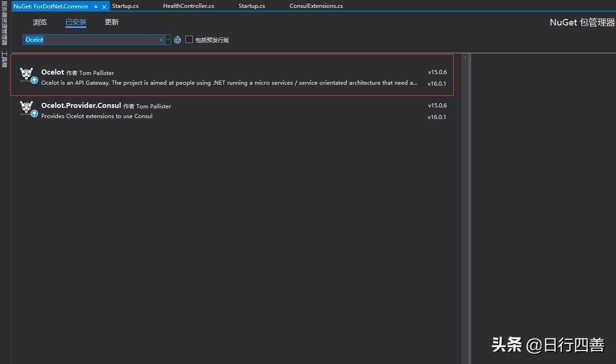The image size is (616, 364).
Task: Switch to the 浏览 tab
Action: click(x=40, y=22)
